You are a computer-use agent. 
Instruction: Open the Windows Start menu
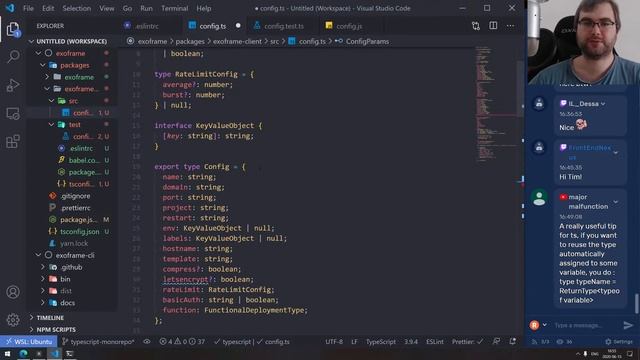click(7, 353)
